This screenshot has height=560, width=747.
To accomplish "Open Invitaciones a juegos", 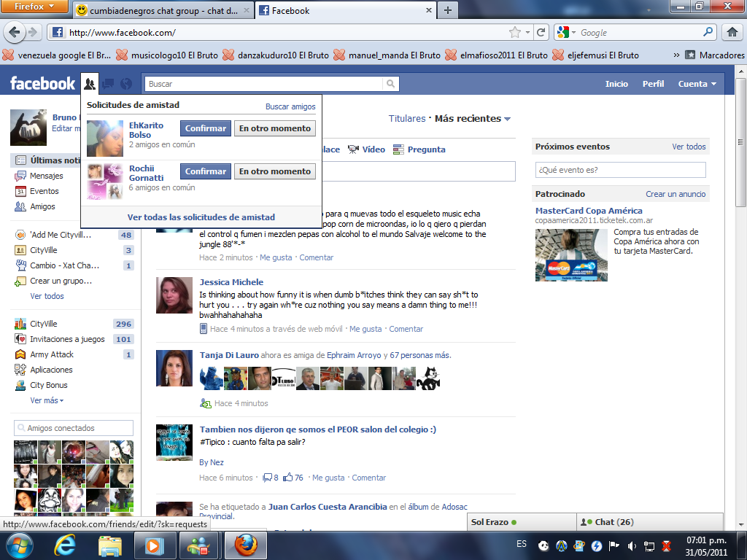I will click(67, 339).
